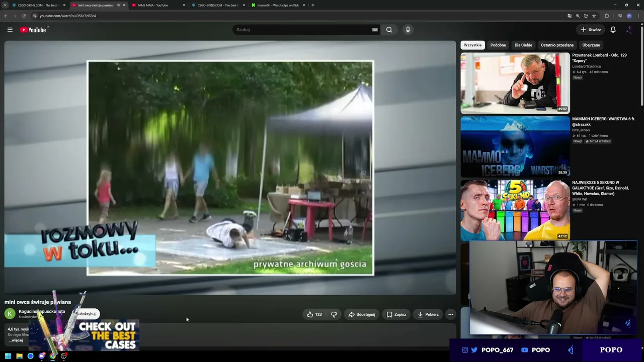Bookmark this page with the star icon

click(594, 16)
